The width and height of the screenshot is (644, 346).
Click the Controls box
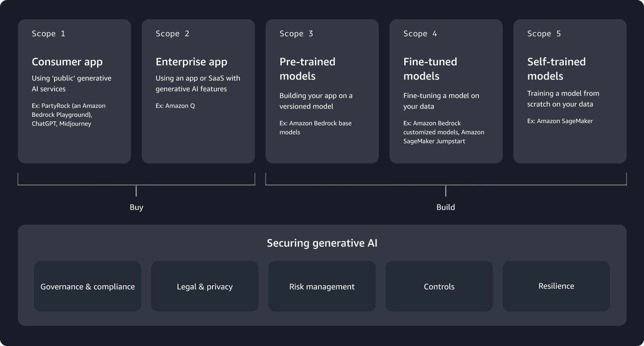click(x=439, y=286)
